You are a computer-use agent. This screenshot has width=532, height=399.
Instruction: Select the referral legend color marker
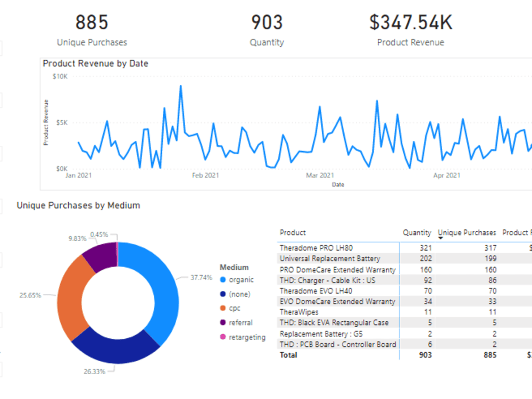(224, 322)
